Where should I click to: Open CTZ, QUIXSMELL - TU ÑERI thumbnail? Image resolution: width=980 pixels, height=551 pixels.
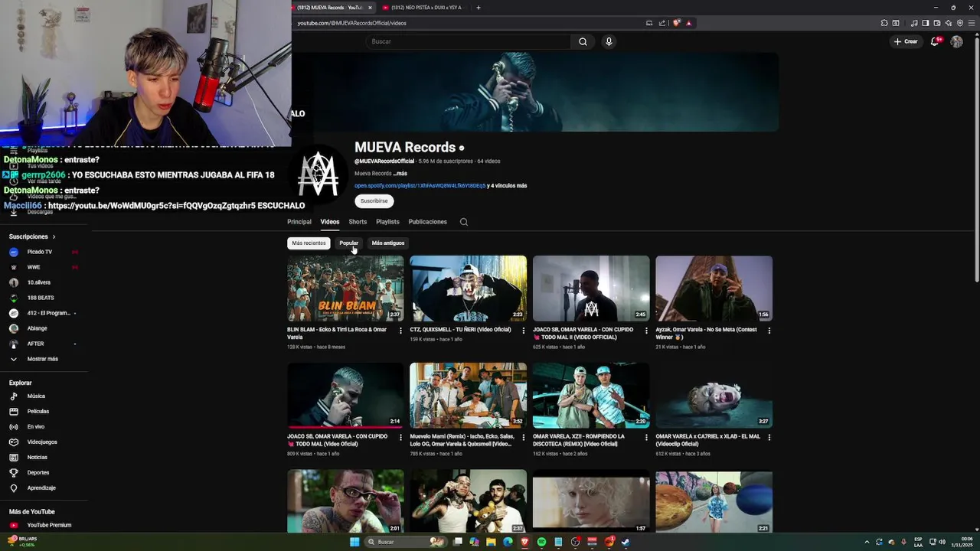[x=468, y=289]
